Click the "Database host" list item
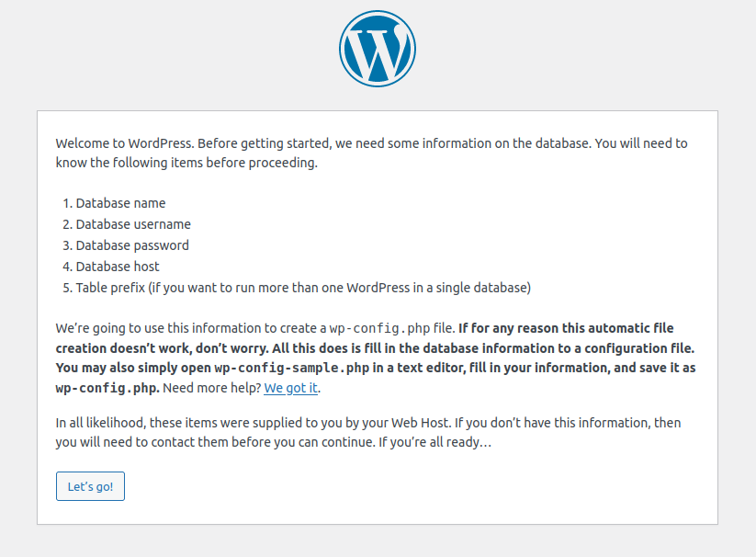The image size is (756, 557). tap(118, 267)
